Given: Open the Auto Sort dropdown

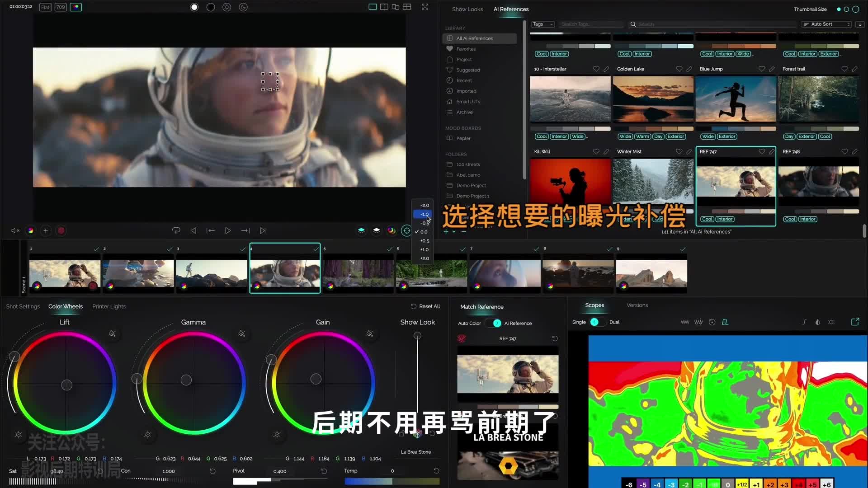Looking at the screenshot, I should tap(826, 24).
